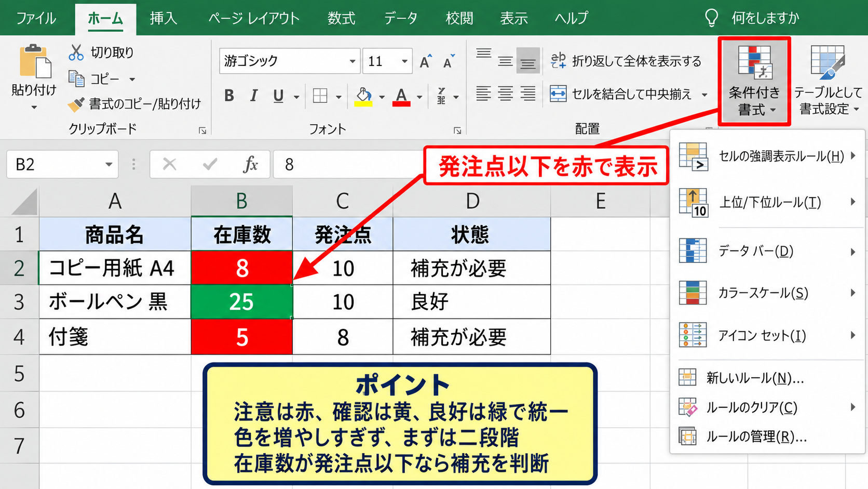Viewport: 868px width, 489px height.
Task: Toggle Bold formatting
Action: tap(229, 96)
